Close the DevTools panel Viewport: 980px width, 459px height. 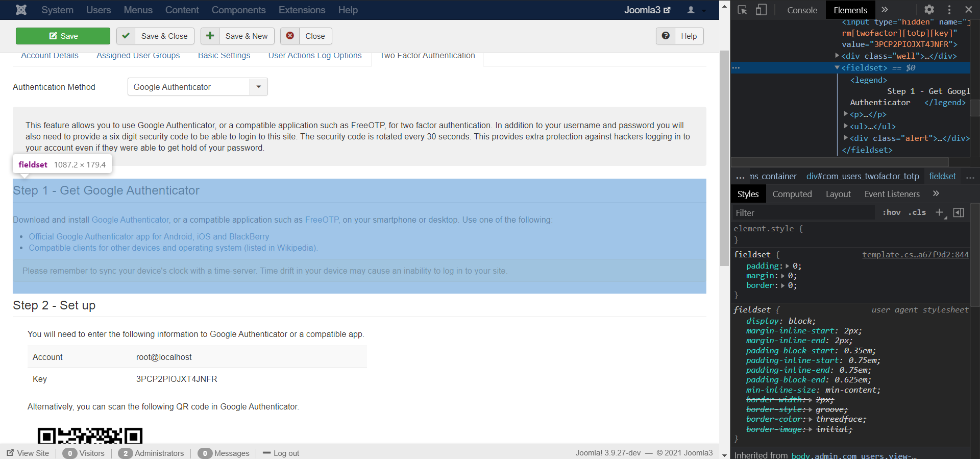968,10
